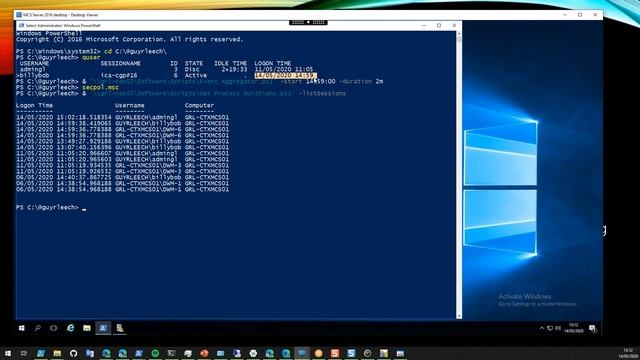This screenshot has height=360, width=640.
Task: Open Spotify from the host taskbar
Action: 155,353
